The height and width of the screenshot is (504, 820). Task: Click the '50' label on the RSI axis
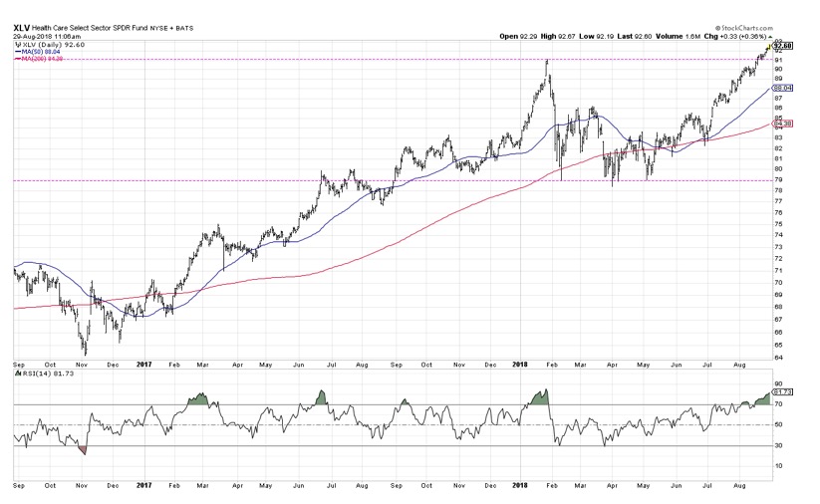tap(778, 424)
